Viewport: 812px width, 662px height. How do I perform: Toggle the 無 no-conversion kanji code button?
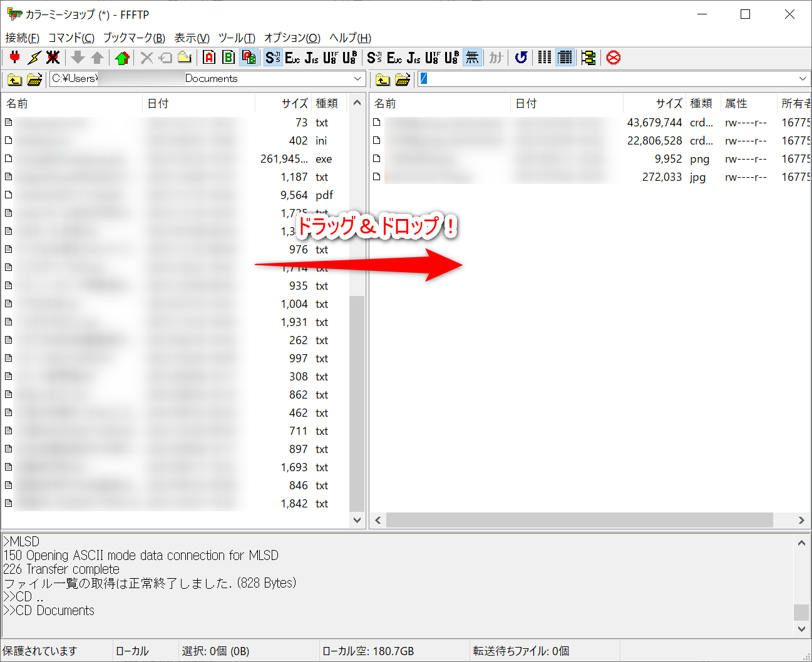[x=472, y=58]
